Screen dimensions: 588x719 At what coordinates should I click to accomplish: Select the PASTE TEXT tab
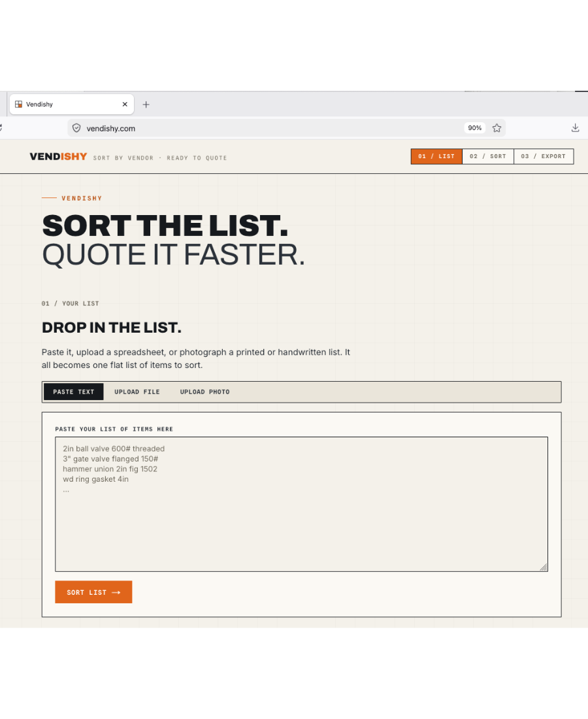point(73,392)
